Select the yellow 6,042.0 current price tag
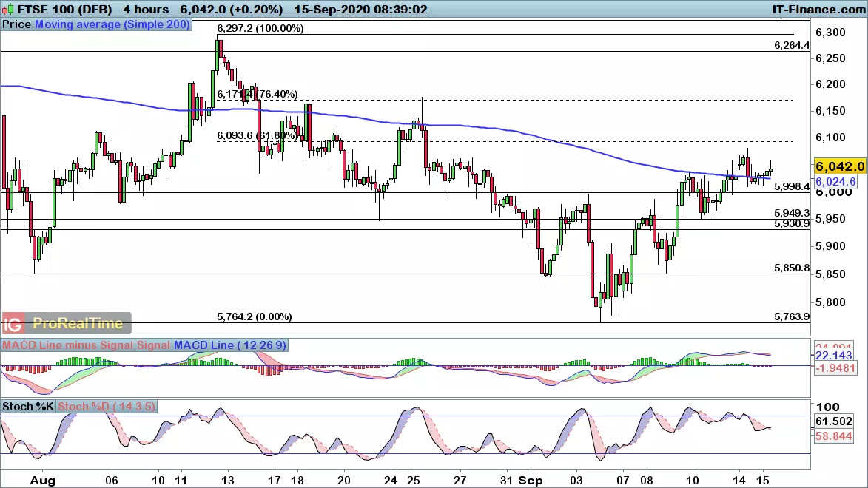The image size is (868, 488). 840,166
